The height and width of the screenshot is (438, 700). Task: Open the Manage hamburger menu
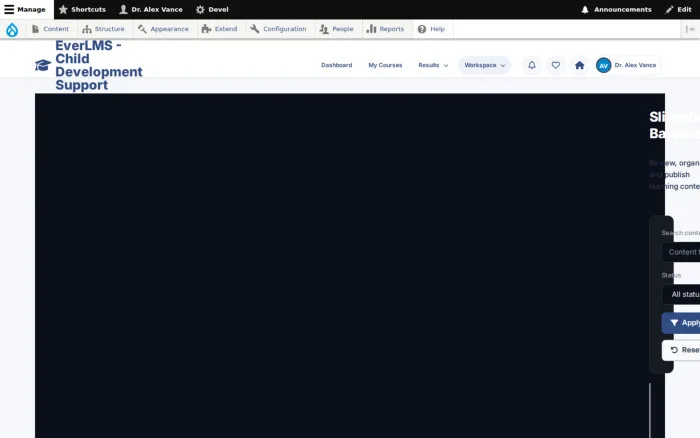[25, 9]
